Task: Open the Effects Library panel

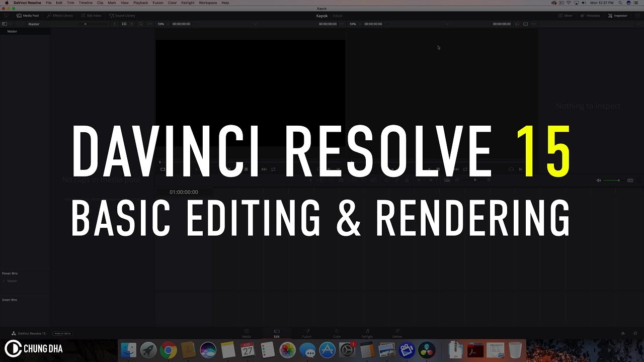Action: point(60,16)
